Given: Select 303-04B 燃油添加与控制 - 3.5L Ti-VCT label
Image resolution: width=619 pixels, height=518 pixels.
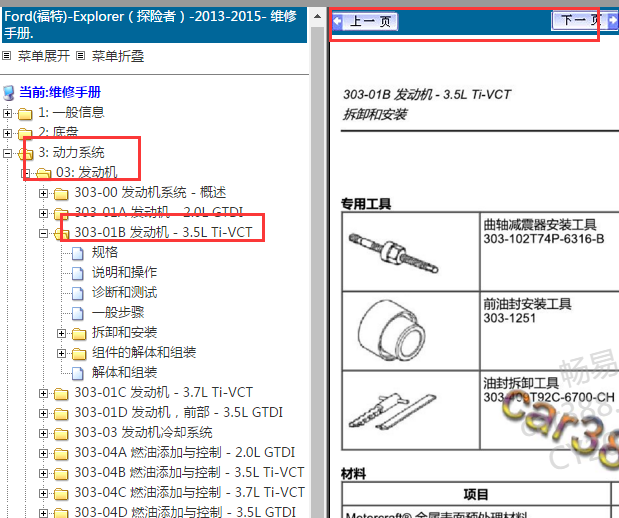Looking at the screenshot, I should [x=189, y=473].
